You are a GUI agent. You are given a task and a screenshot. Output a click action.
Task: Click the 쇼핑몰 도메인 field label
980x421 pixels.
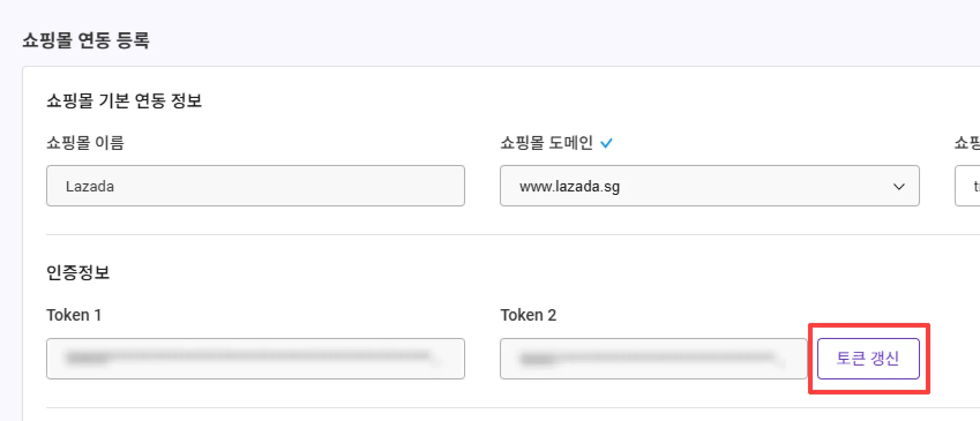click(x=546, y=142)
